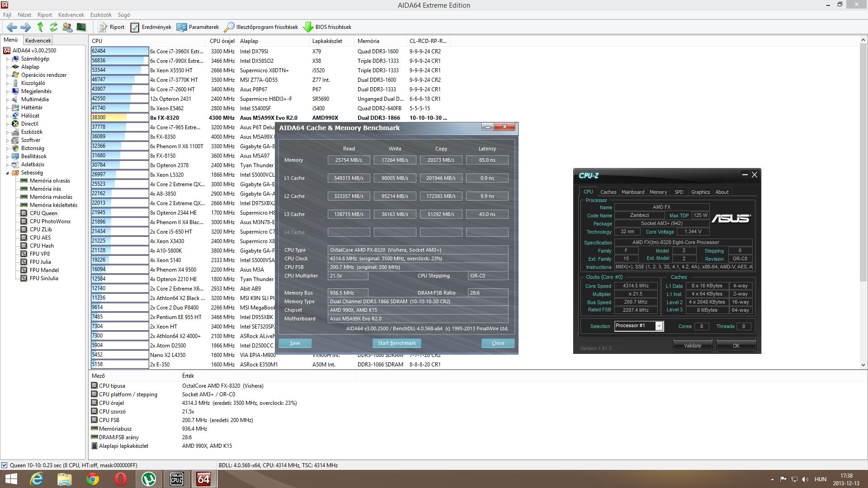Open Eredmények results from toolbar
Screen dimensions: 868x488
151,27
